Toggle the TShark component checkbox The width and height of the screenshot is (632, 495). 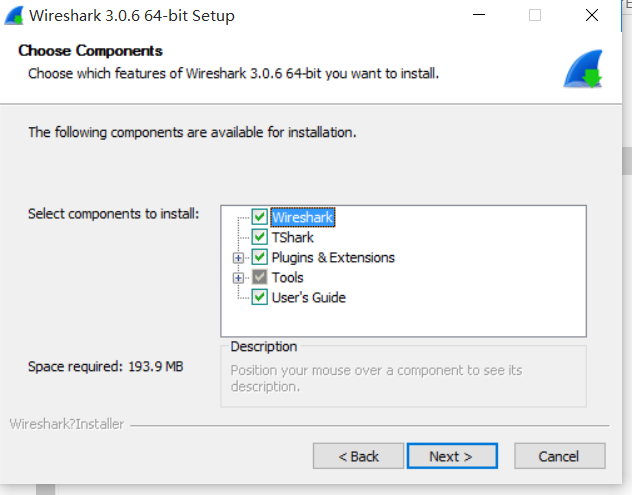[x=260, y=237]
